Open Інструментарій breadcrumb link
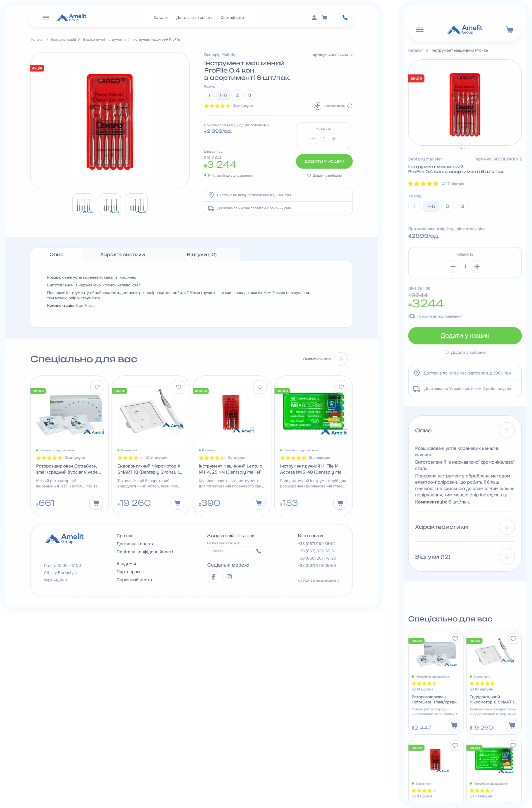This screenshot has width=532, height=808. coord(63,40)
